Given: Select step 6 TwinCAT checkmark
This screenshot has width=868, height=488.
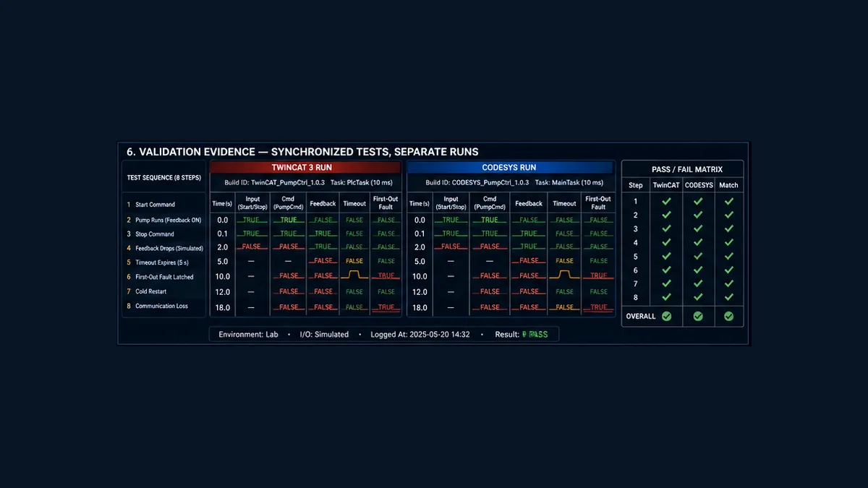Looking at the screenshot, I should (x=666, y=270).
